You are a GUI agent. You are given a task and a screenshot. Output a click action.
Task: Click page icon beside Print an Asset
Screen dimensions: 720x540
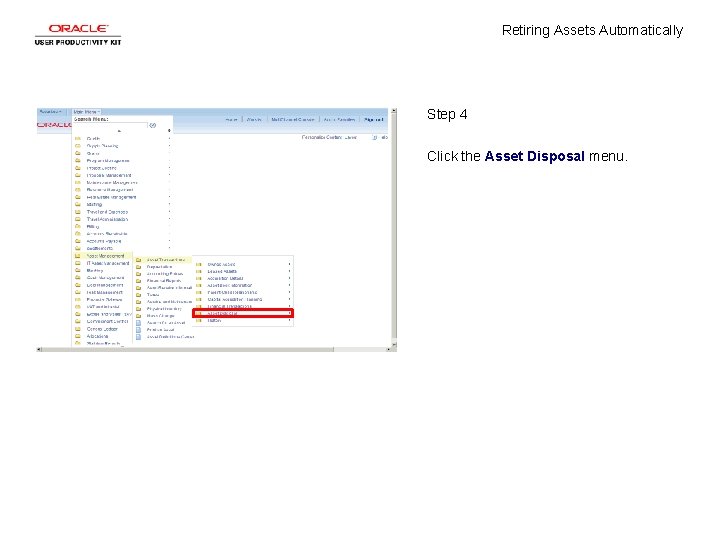[x=138, y=330]
